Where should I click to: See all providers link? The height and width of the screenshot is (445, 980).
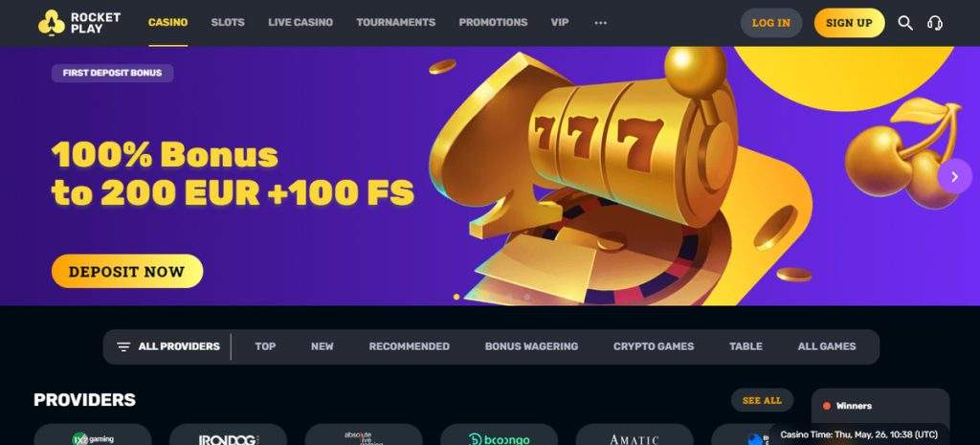pyautogui.click(x=762, y=400)
